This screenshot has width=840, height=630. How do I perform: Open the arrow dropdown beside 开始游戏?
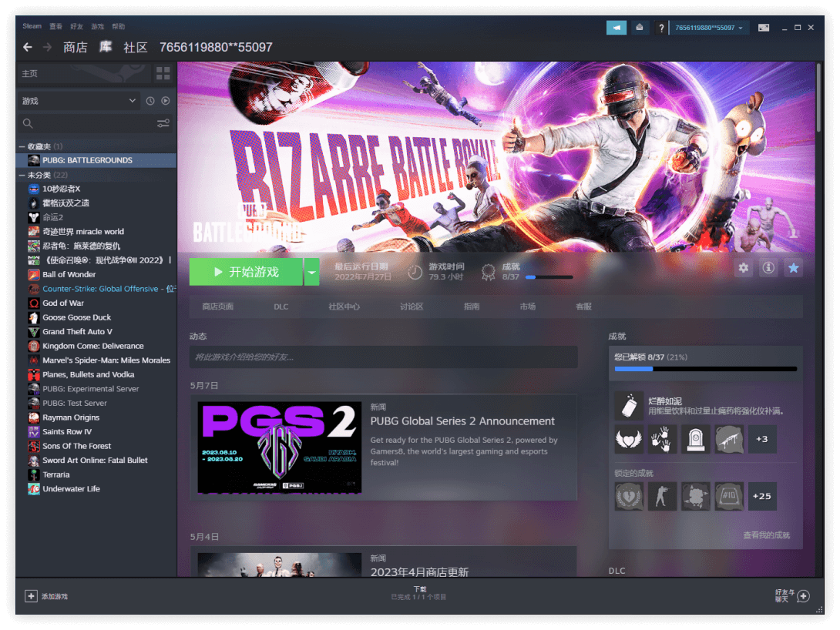tap(311, 272)
